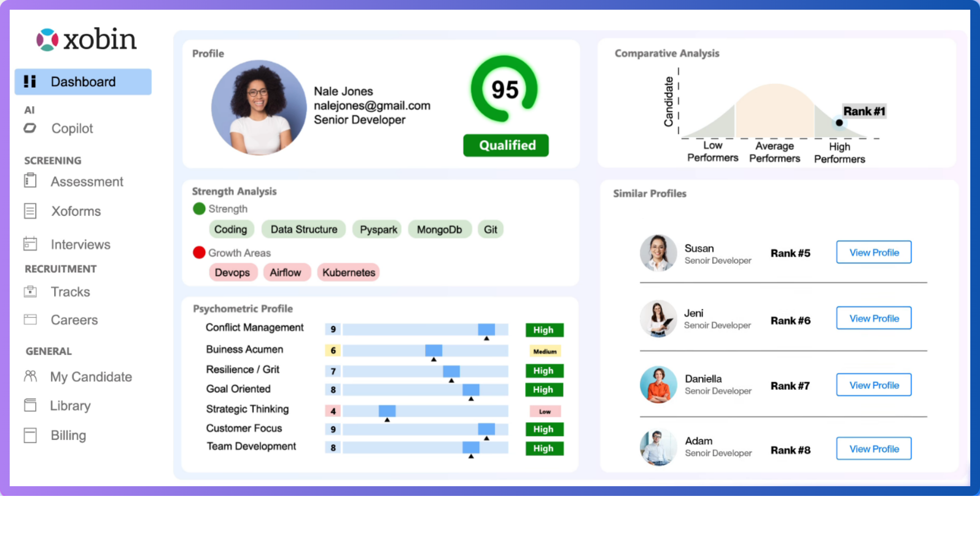Select the Tracks recruitment icon
Viewport: 980px width, 551px height.
click(x=30, y=291)
